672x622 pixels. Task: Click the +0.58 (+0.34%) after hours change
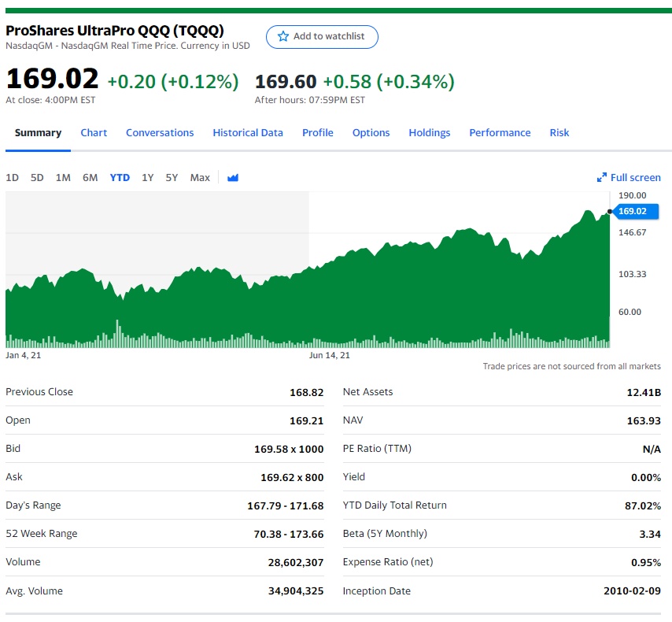pos(389,82)
